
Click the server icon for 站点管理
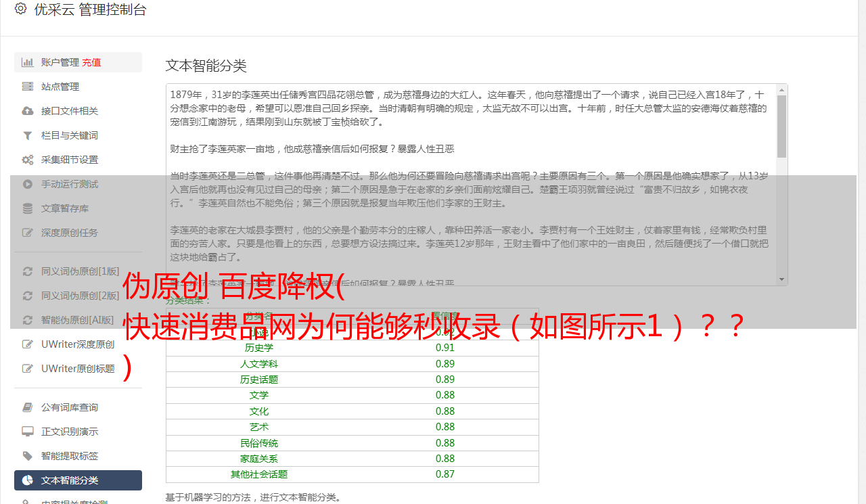tap(28, 87)
